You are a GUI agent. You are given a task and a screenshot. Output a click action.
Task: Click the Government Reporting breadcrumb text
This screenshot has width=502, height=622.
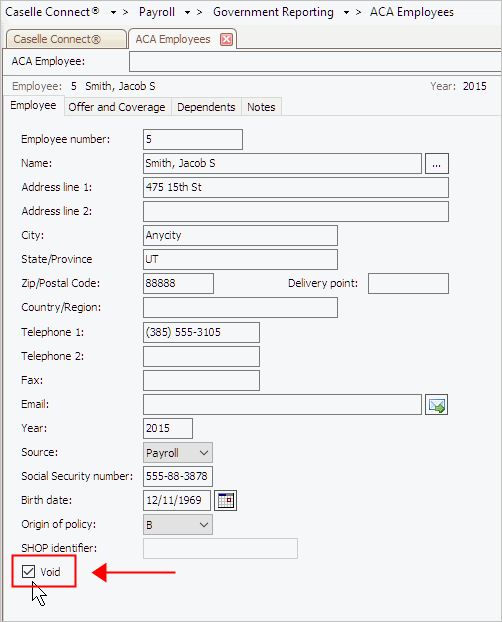273,12
